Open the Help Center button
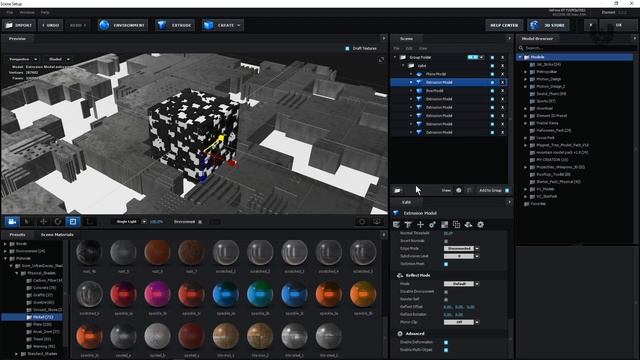Viewport: 640px width, 360px height. (504, 25)
